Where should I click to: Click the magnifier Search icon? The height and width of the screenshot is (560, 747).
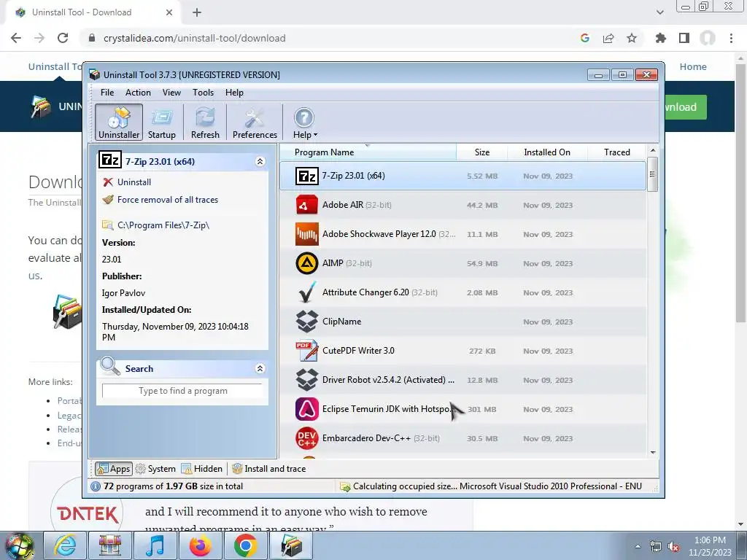(x=110, y=366)
